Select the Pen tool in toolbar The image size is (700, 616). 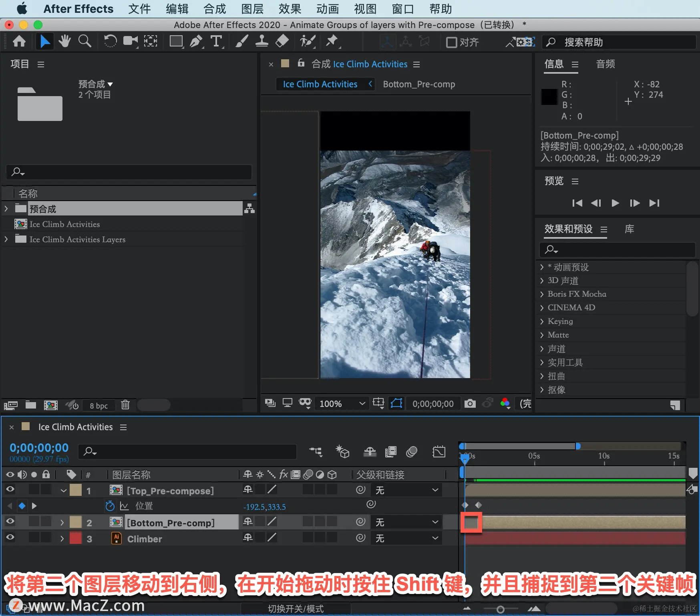(x=196, y=42)
